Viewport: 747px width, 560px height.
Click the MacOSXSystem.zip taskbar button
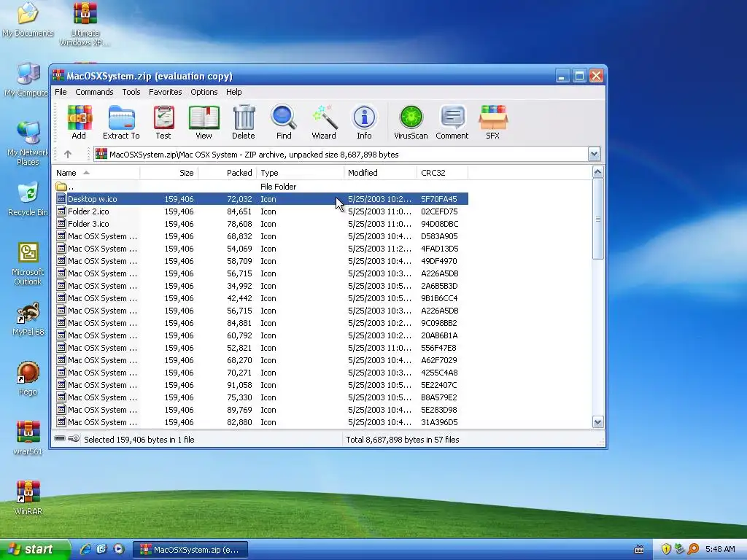(x=190, y=550)
